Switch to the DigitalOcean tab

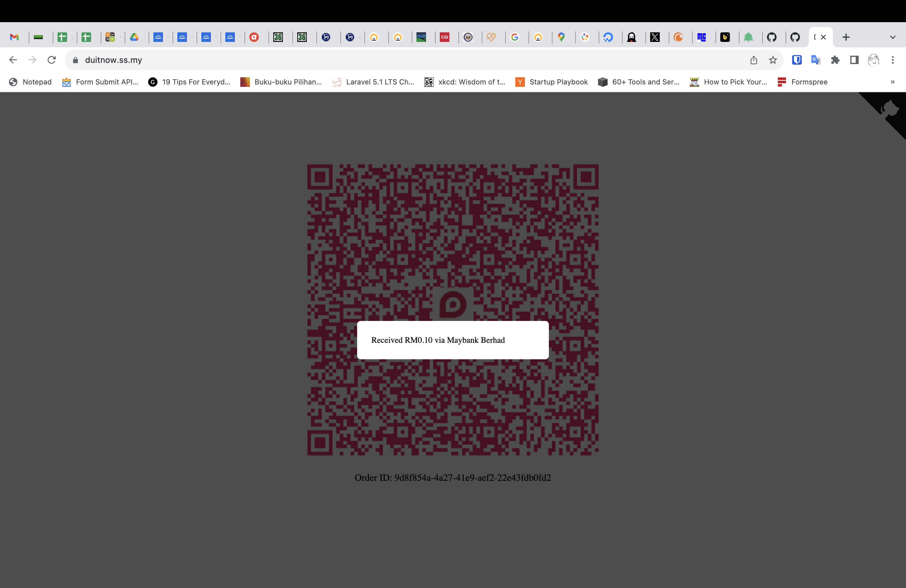(x=608, y=37)
